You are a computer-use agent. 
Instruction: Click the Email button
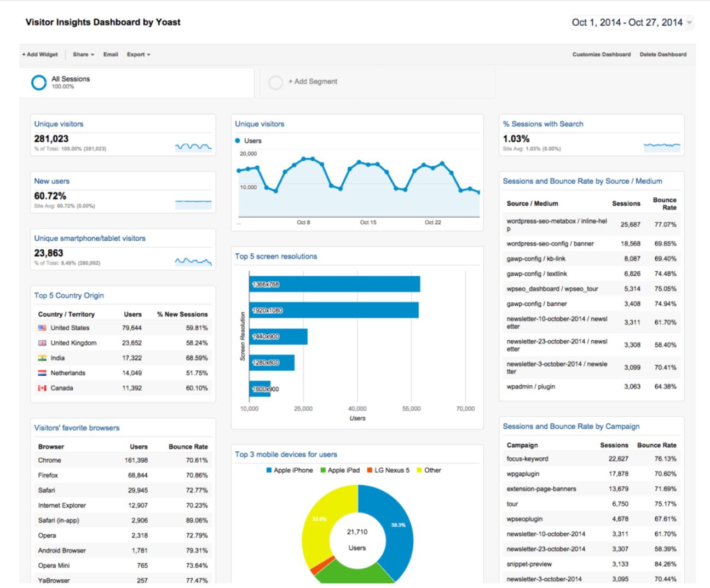click(x=111, y=55)
